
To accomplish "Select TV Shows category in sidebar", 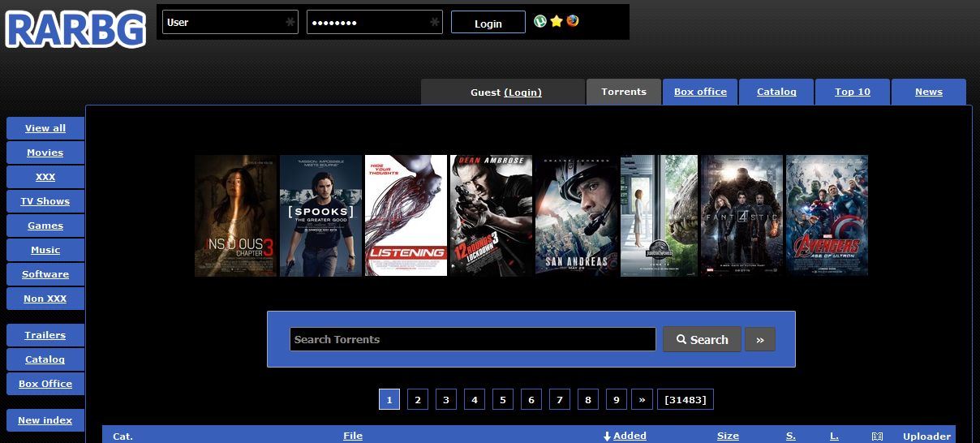I will click(x=45, y=201).
